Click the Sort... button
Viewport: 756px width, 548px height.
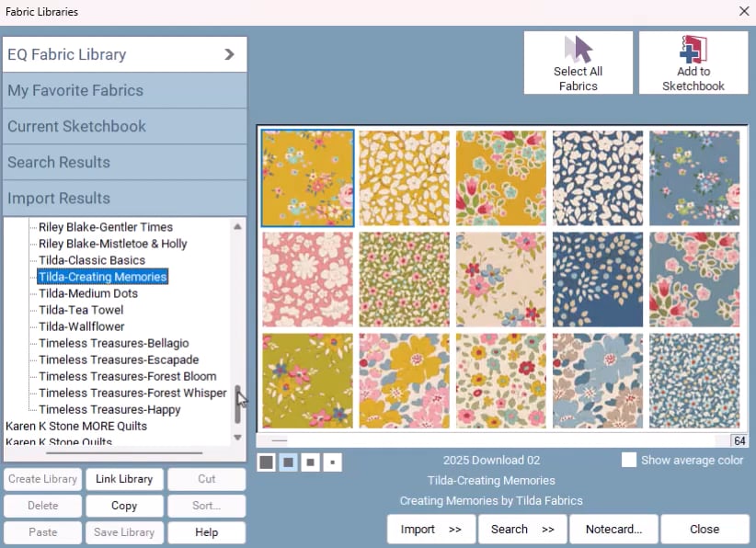pos(206,506)
